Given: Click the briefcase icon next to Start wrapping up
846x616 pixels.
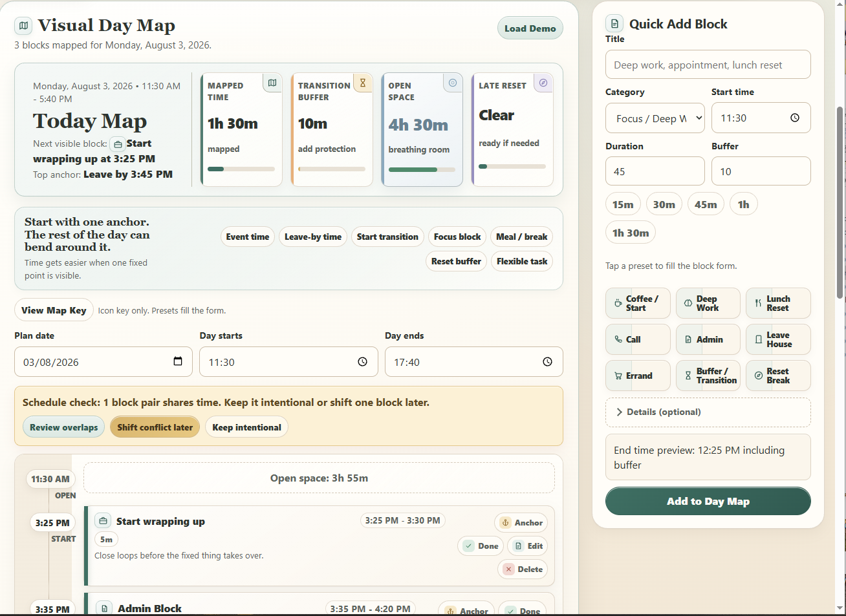Looking at the screenshot, I should 103,521.
